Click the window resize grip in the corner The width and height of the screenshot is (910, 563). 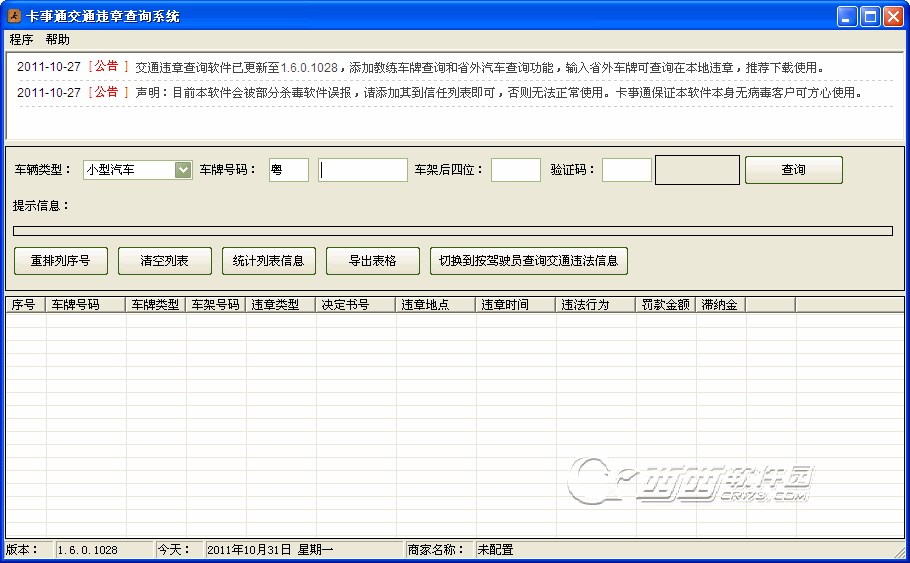(900, 552)
